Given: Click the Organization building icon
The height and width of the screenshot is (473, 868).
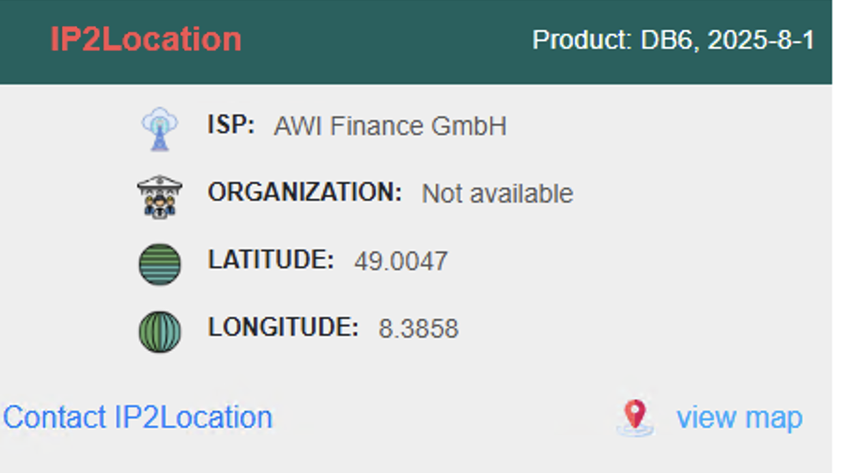Looking at the screenshot, I should click(160, 197).
